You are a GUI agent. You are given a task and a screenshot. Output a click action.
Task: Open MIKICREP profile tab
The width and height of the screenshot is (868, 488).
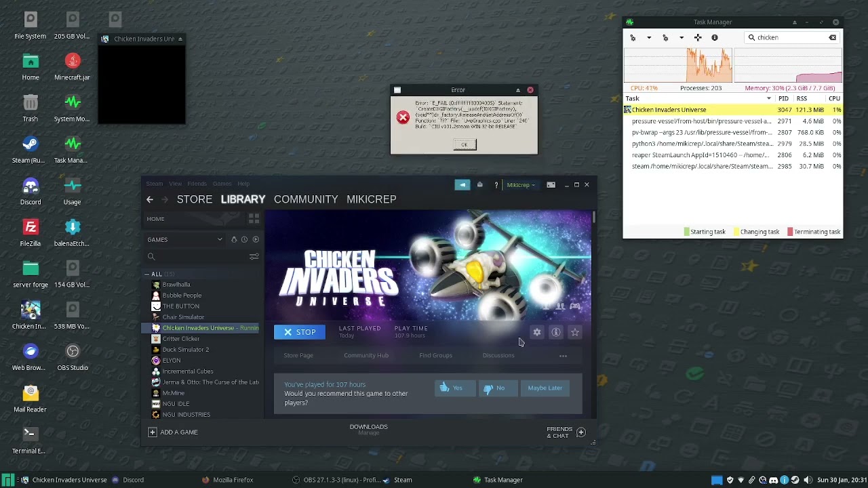pos(372,199)
